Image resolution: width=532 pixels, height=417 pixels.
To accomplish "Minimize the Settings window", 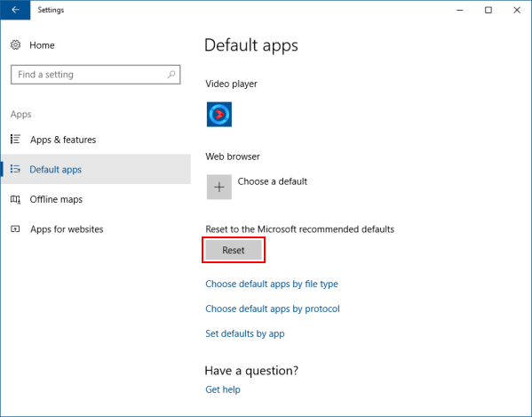I will pyautogui.click(x=460, y=10).
